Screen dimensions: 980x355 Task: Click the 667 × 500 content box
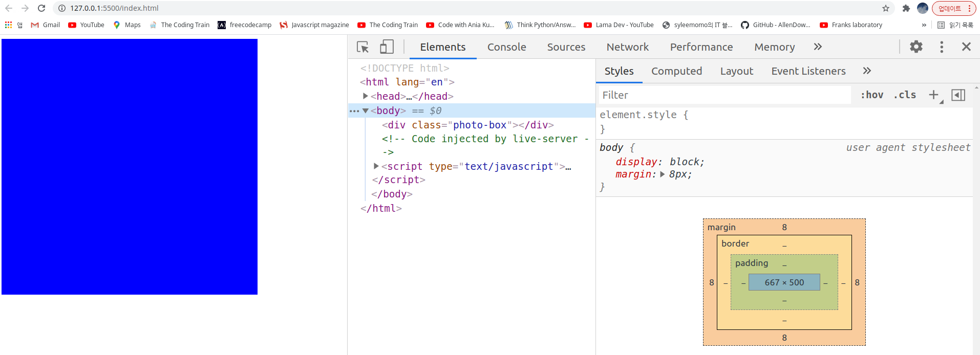click(784, 282)
